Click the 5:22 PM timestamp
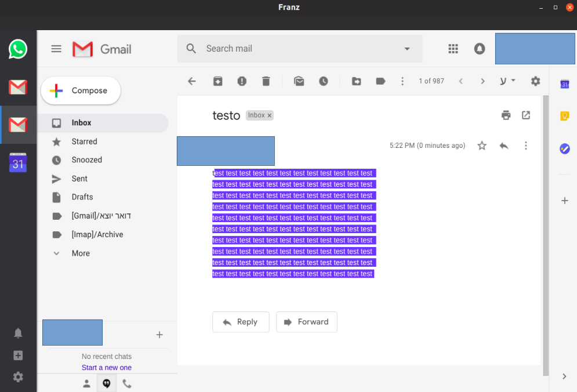The image size is (577, 392). click(x=427, y=146)
